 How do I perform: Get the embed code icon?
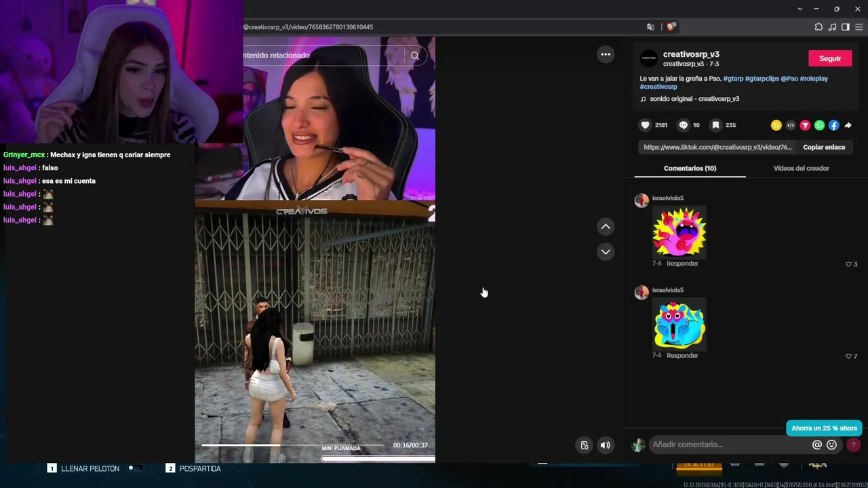[x=791, y=125]
